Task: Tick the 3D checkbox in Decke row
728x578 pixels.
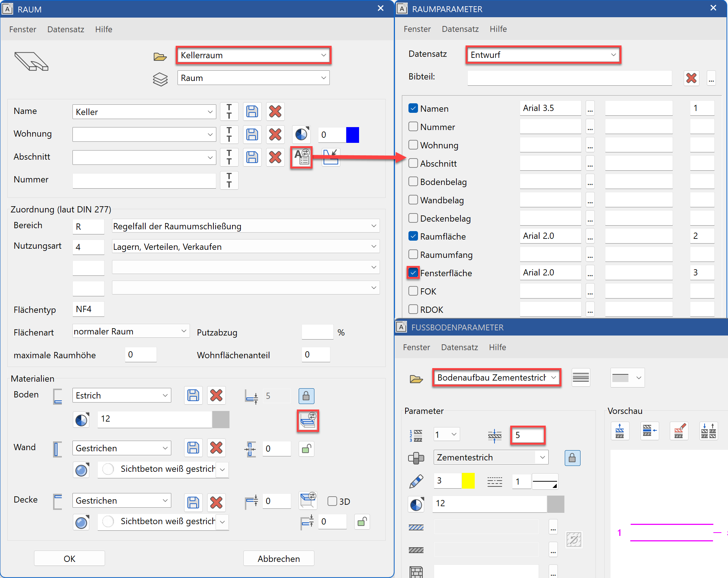Action: pos(332,501)
